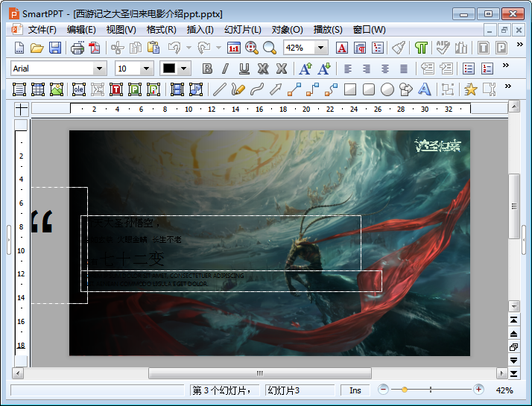Open the 文件(F) menu

(42, 30)
